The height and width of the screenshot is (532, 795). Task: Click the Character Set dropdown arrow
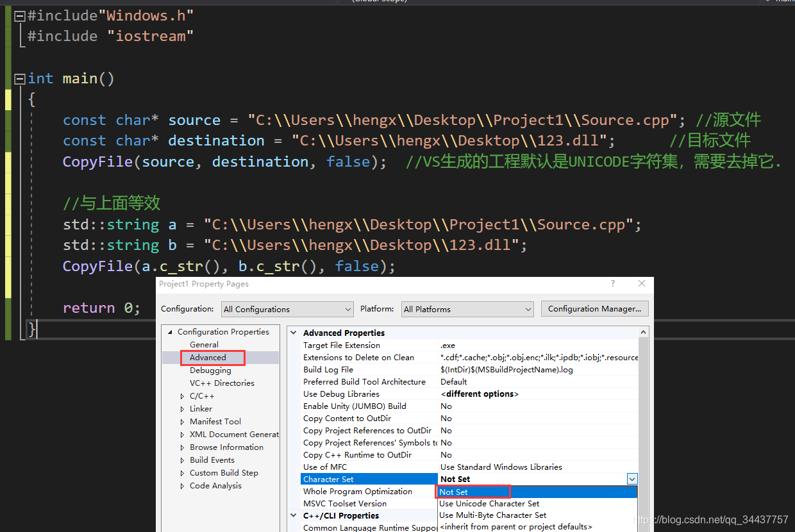click(632, 479)
